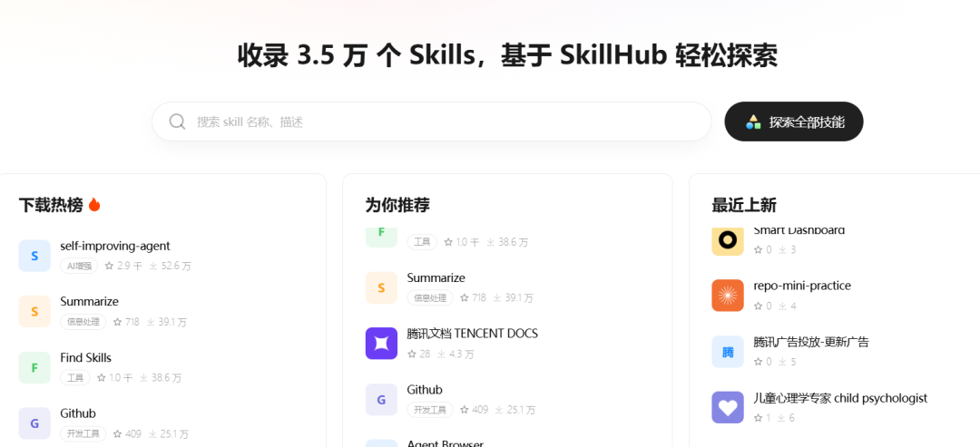Open Github title in 为你推荐 list
980x447 pixels.
(425, 390)
